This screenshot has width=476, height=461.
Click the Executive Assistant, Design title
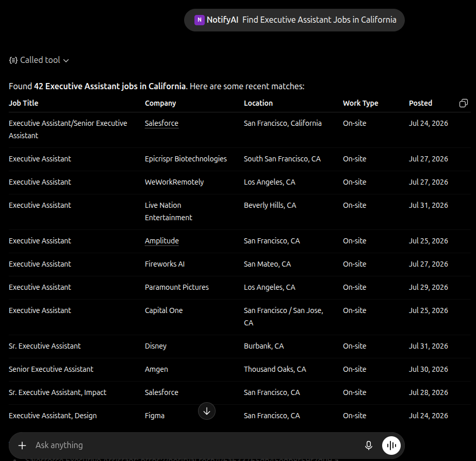(53, 416)
